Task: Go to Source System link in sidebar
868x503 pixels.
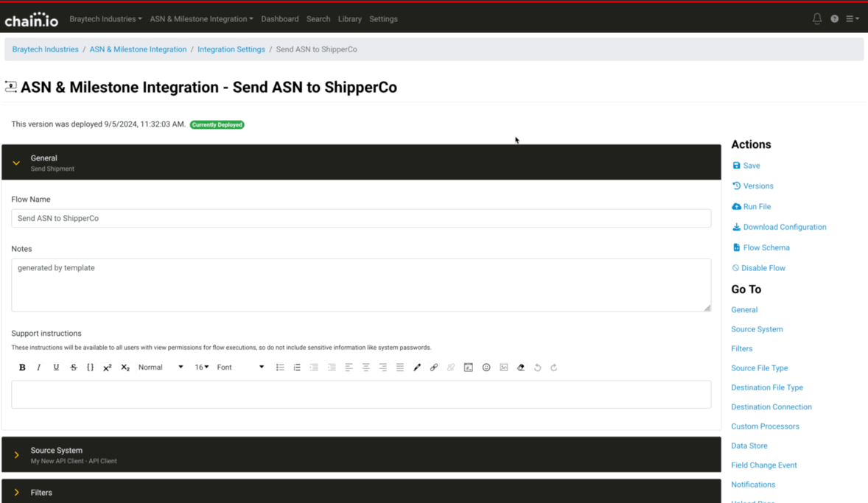Action: (x=757, y=329)
